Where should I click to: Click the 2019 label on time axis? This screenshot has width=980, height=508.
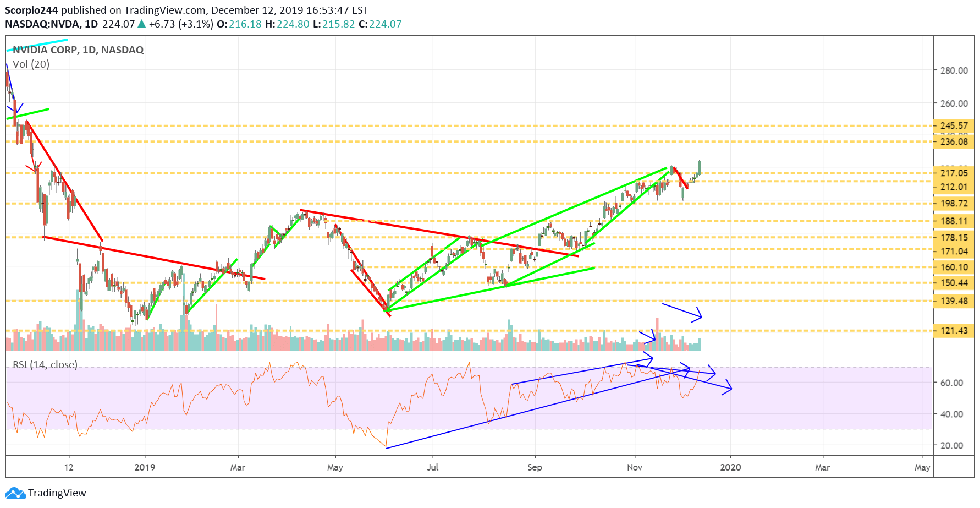[145, 467]
